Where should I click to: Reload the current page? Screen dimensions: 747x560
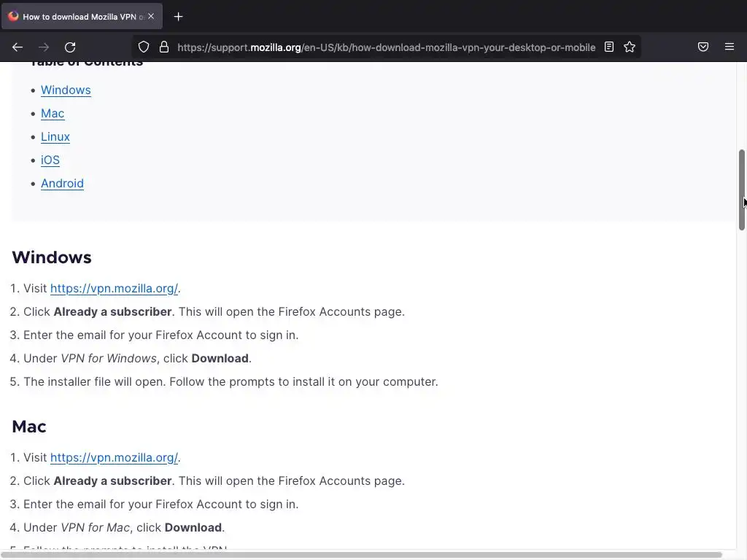pyautogui.click(x=70, y=47)
